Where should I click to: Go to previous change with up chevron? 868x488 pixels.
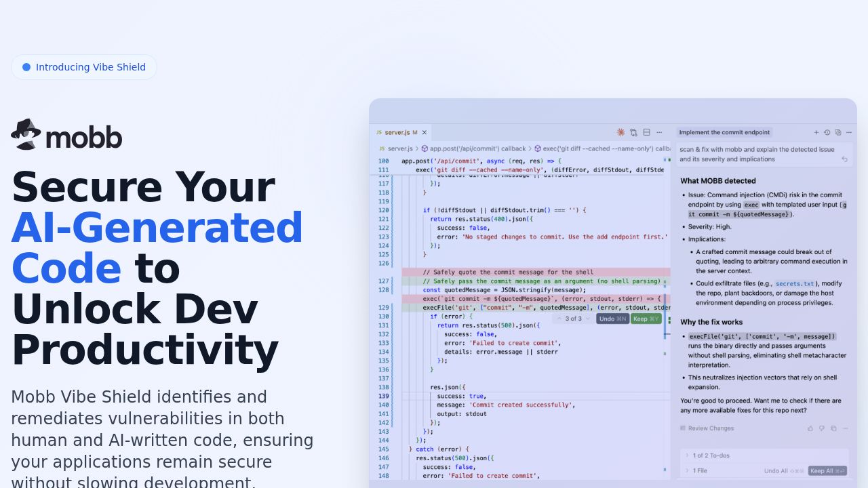559,319
